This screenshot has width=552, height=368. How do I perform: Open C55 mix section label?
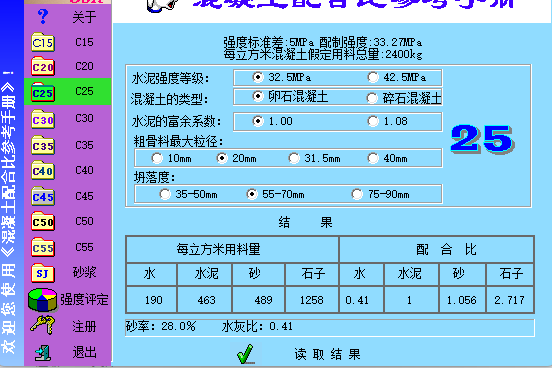[x=84, y=247]
